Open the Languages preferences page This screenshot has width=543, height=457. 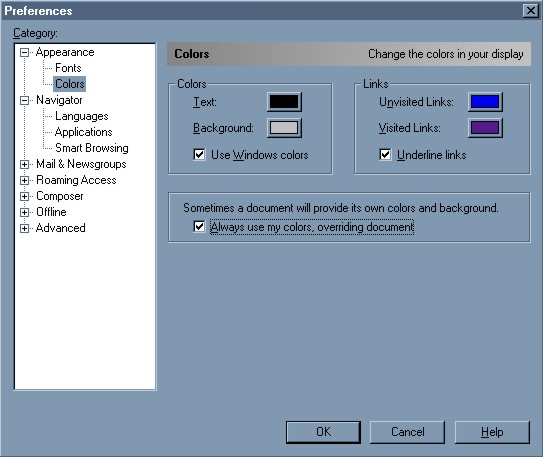click(82, 116)
